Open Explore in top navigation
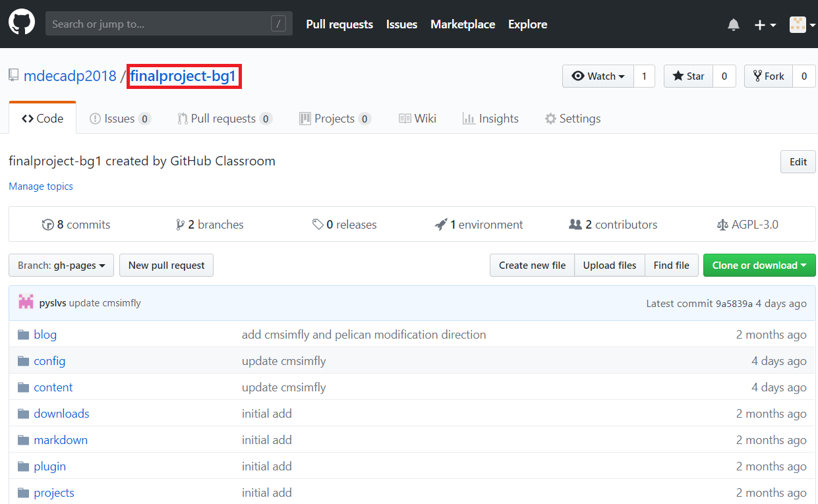 [x=527, y=24]
